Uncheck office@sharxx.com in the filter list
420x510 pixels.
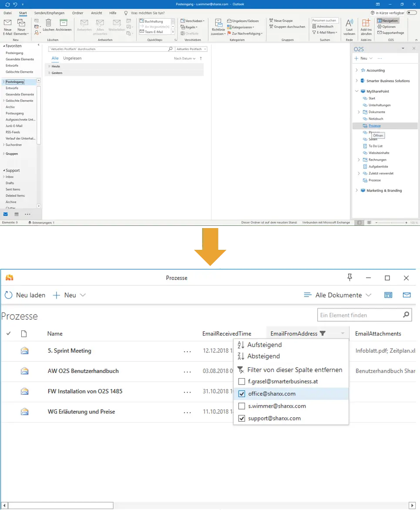[241, 393]
